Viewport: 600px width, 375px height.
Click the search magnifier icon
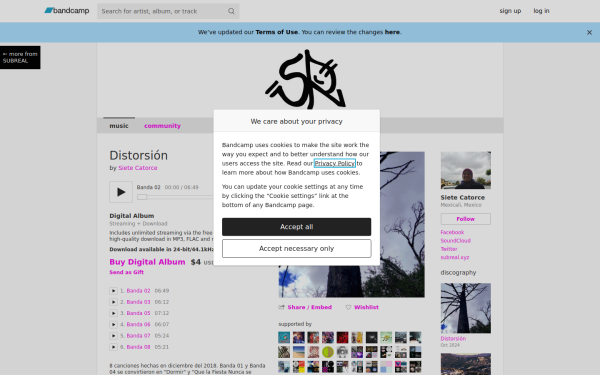pyautogui.click(x=231, y=11)
